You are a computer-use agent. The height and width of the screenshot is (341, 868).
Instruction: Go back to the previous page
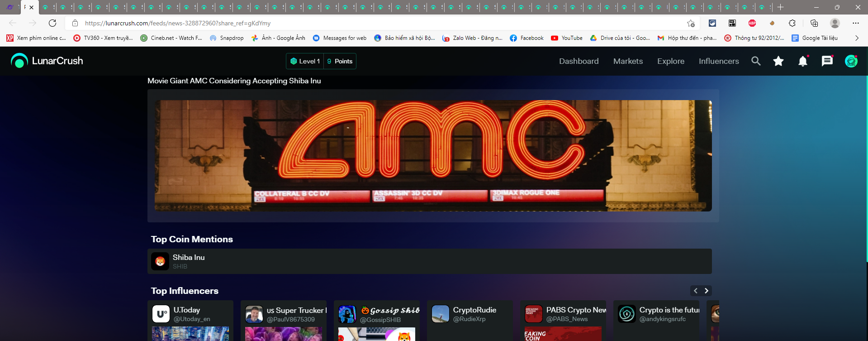tap(13, 23)
